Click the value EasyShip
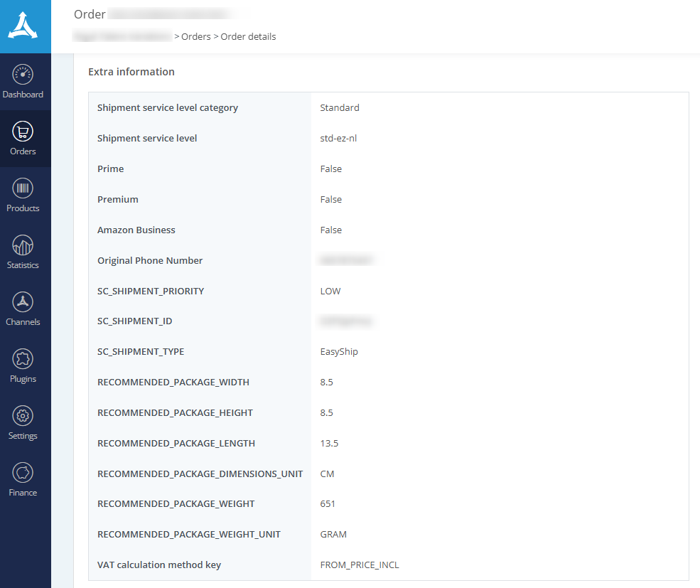The height and width of the screenshot is (588, 700). (339, 352)
